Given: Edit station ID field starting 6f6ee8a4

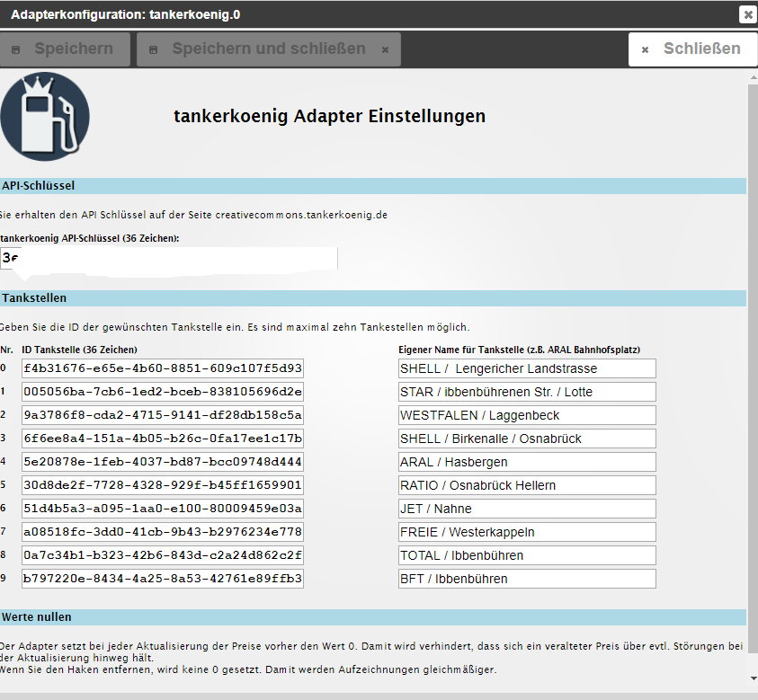Looking at the screenshot, I should click(163, 439).
